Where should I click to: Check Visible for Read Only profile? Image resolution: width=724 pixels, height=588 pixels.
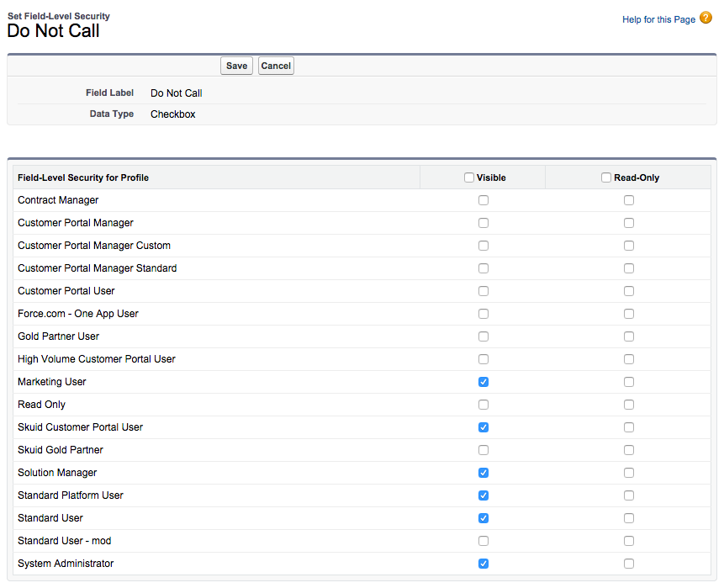click(484, 405)
